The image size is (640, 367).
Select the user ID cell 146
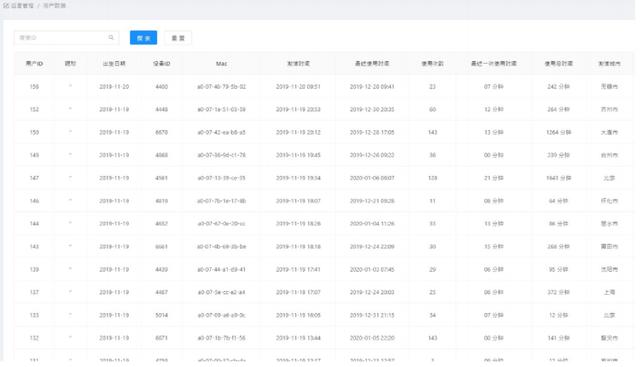point(34,201)
